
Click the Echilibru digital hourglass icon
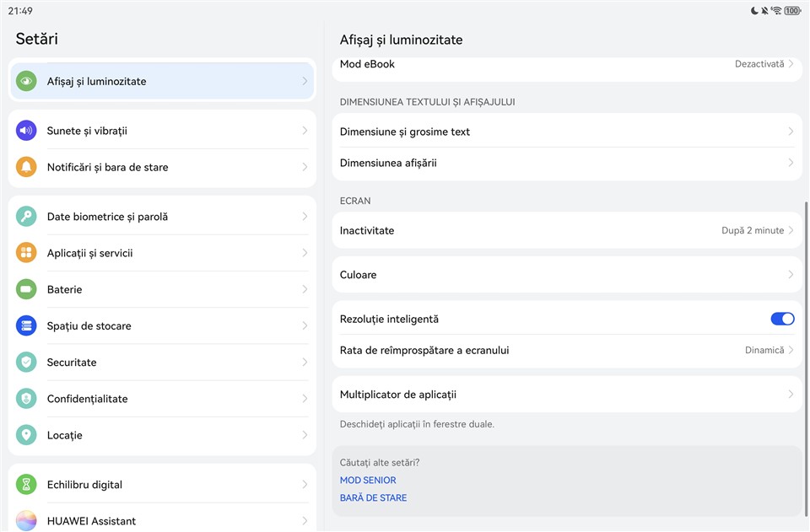click(26, 484)
